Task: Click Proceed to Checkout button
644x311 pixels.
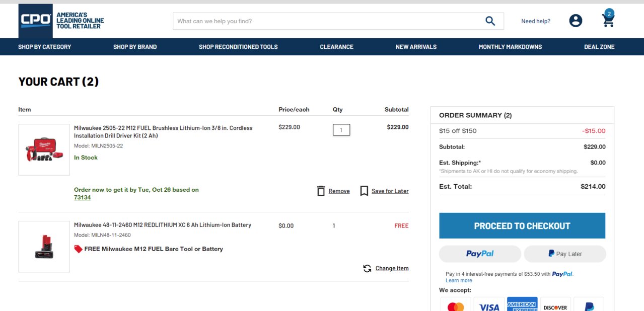Action: tap(522, 226)
